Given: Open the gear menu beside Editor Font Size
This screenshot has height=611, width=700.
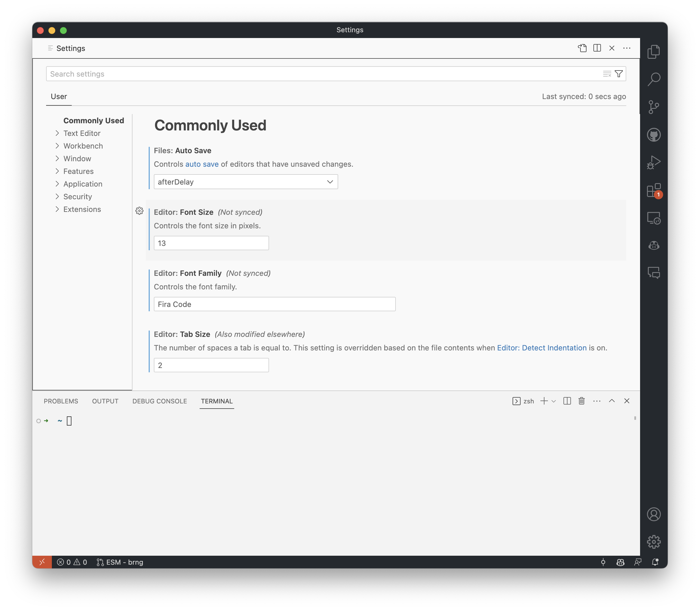Looking at the screenshot, I should (x=139, y=211).
